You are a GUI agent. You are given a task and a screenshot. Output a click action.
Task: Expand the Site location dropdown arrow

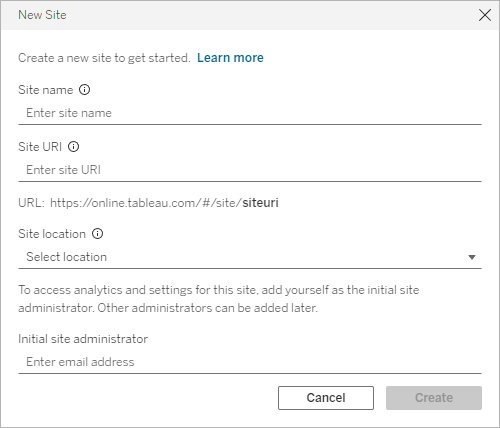[x=472, y=257]
